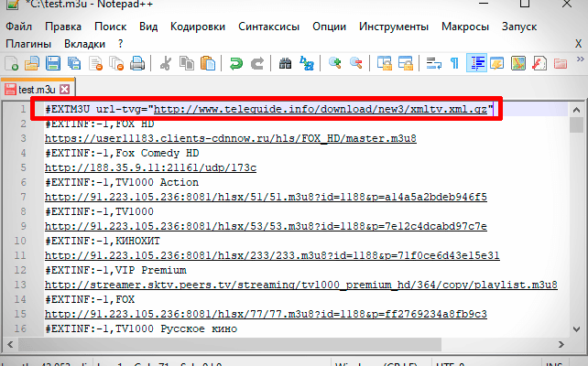The height and width of the screenshot is (366, 588).
Task: Undo last action with green arrow
Action: [x=236, y=63]
